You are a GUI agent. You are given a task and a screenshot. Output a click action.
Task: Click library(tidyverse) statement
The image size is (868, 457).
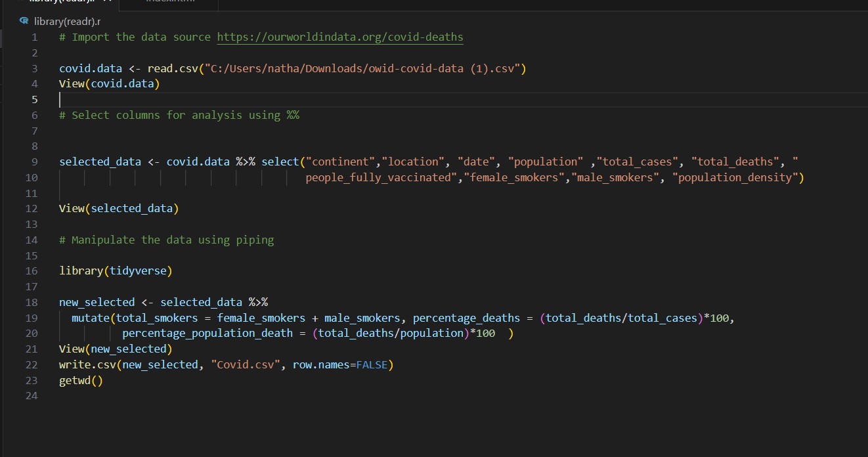[116, 271]
